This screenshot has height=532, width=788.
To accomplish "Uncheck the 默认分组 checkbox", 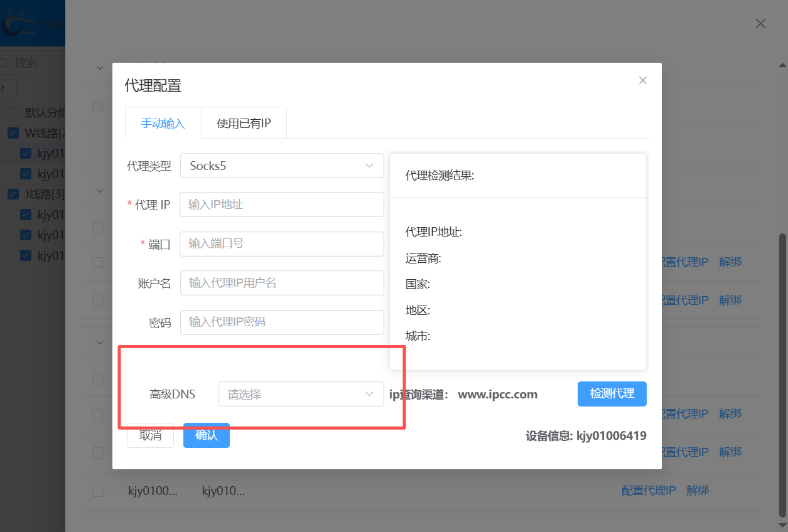I will [x=13, y=112].
